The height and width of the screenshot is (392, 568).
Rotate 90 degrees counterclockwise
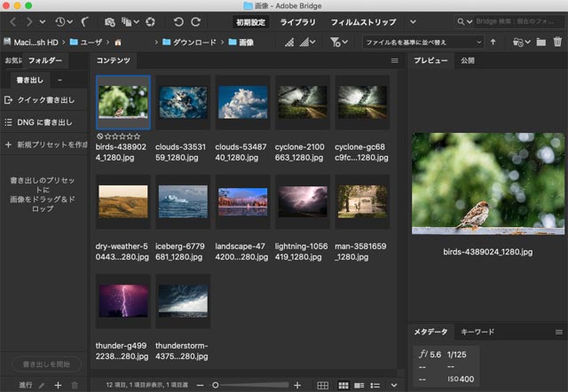(x=178, y=22)
